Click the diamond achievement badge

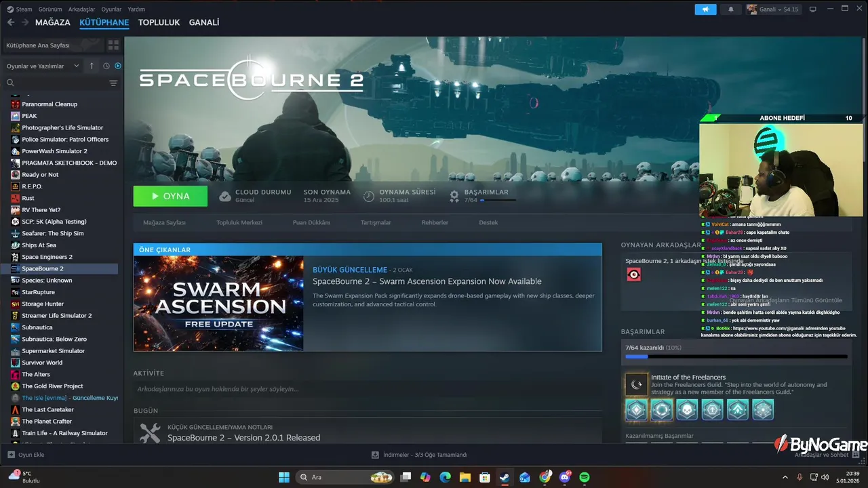(636, 409)
